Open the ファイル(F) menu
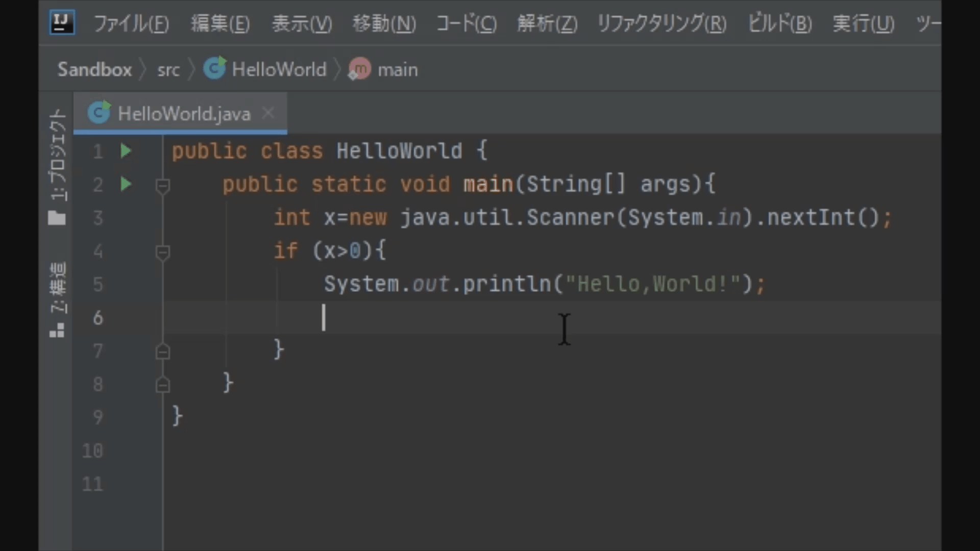The height and width of the screenshot is (551, 980). pyautogui.click(x=132, y=22)
